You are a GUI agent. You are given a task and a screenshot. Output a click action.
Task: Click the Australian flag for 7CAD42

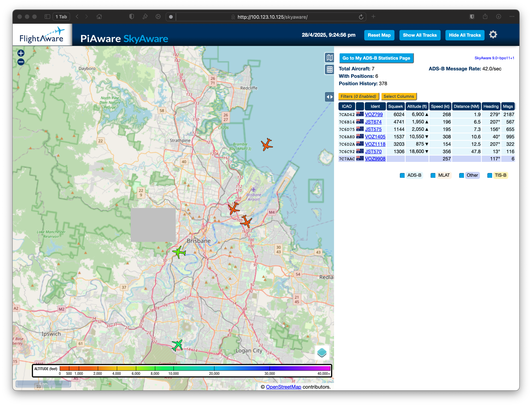coord(360,114)
